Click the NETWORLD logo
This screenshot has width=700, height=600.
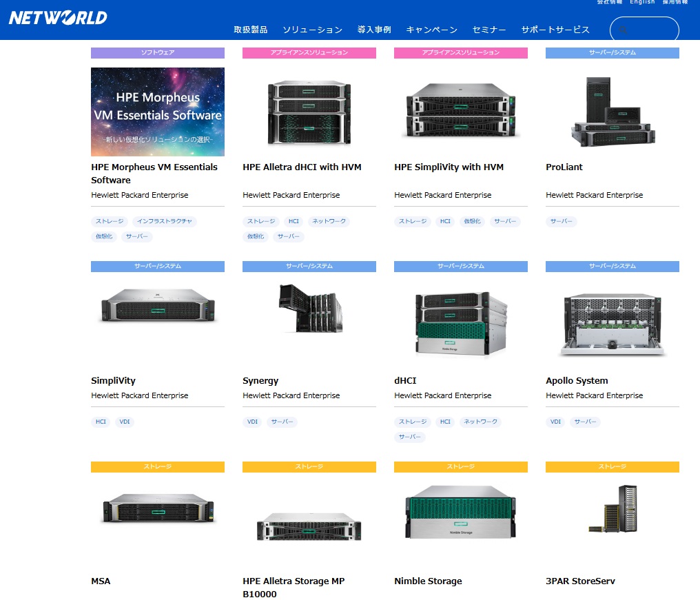(x=58, y=17)
